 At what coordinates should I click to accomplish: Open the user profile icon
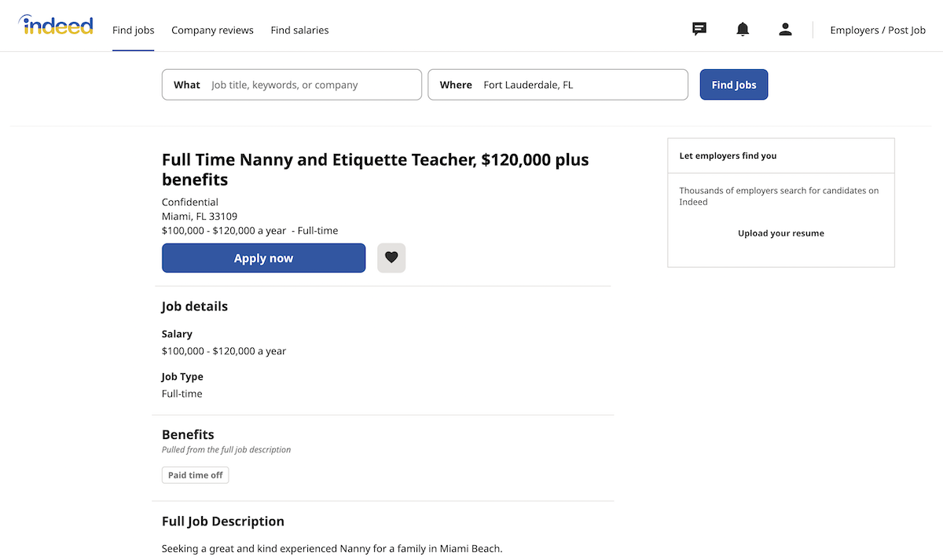(785, 30)
